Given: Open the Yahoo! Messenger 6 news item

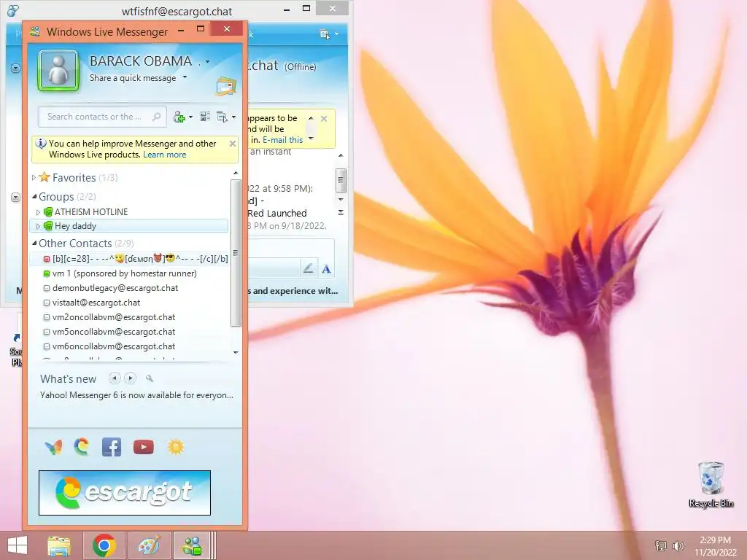Looking at the screenshot, I should (136, 395).
